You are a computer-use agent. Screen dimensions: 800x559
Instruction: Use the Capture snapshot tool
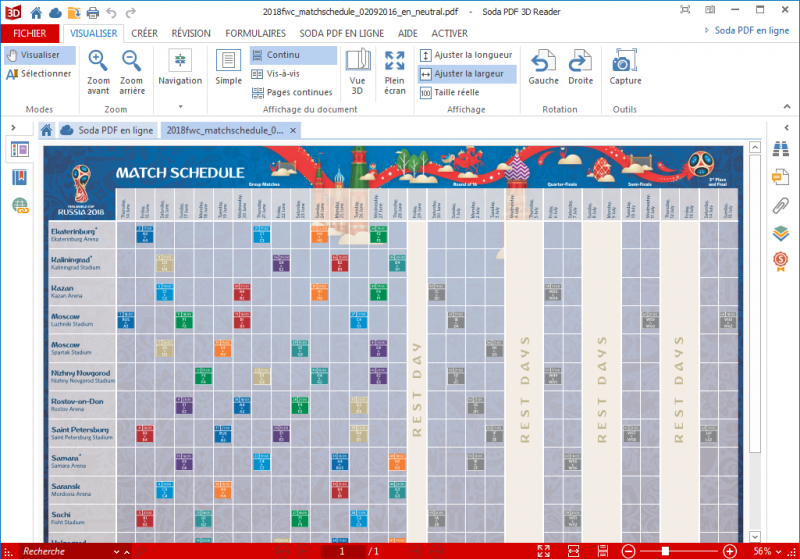[625, 67]
